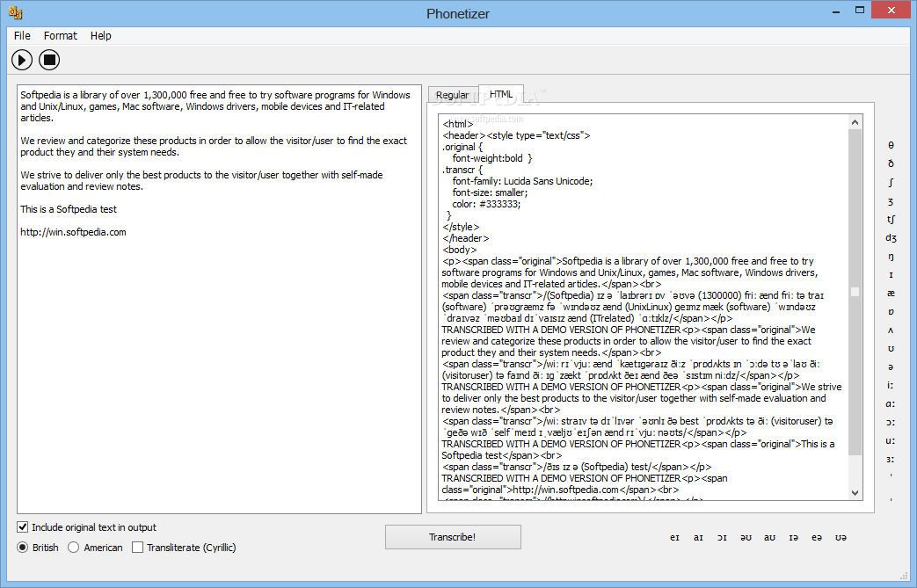This screenshot has width=917, height=588.
Task: Insert the ɒ vowel symbol
Action: (891, 311)
